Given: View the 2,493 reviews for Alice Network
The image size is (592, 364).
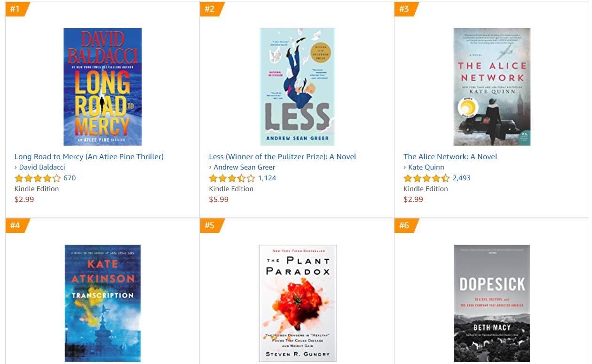Looking at the screenshot, I should (461, 178).
